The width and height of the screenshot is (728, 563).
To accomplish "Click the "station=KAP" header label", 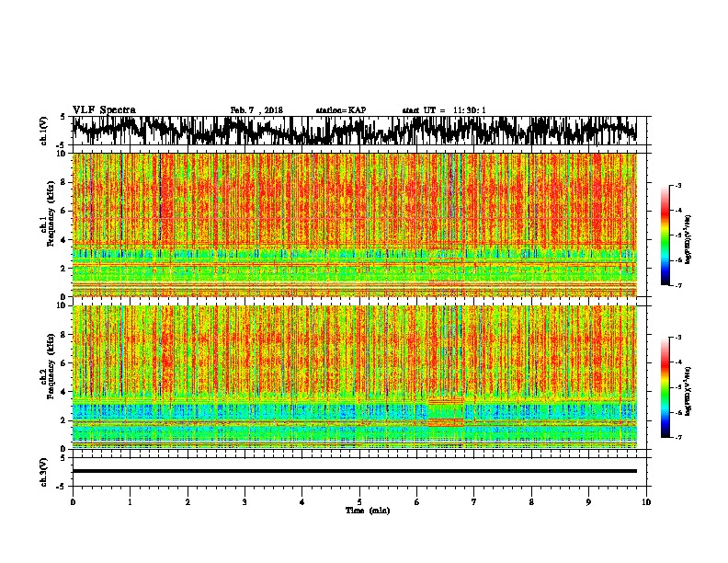I will (341, 110).
